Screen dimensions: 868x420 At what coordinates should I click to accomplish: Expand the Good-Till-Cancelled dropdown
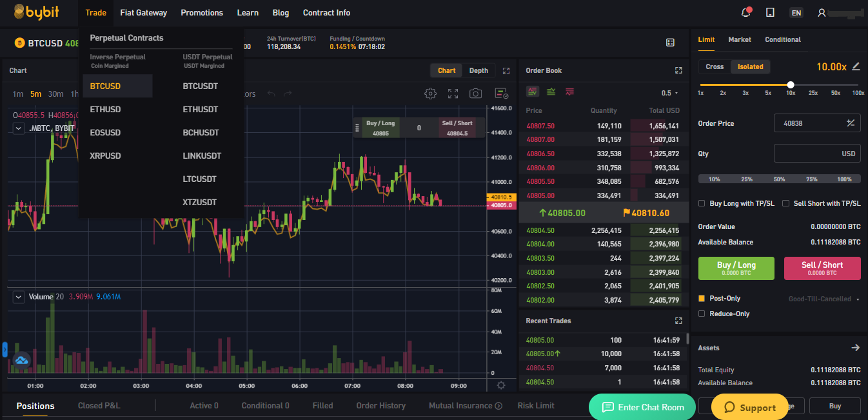click(x=824, y=299)
